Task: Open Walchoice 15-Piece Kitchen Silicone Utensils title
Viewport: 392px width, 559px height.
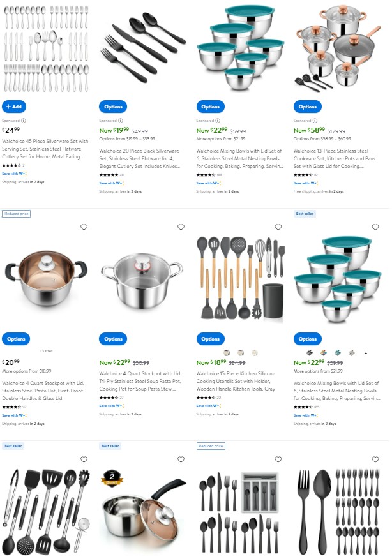Action: [x=236, y=381]
